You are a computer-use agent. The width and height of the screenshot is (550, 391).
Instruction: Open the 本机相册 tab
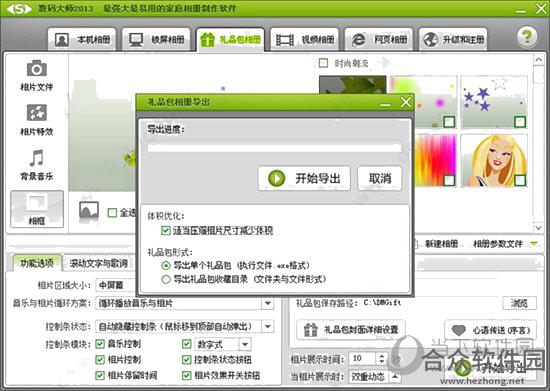point(82,40)
